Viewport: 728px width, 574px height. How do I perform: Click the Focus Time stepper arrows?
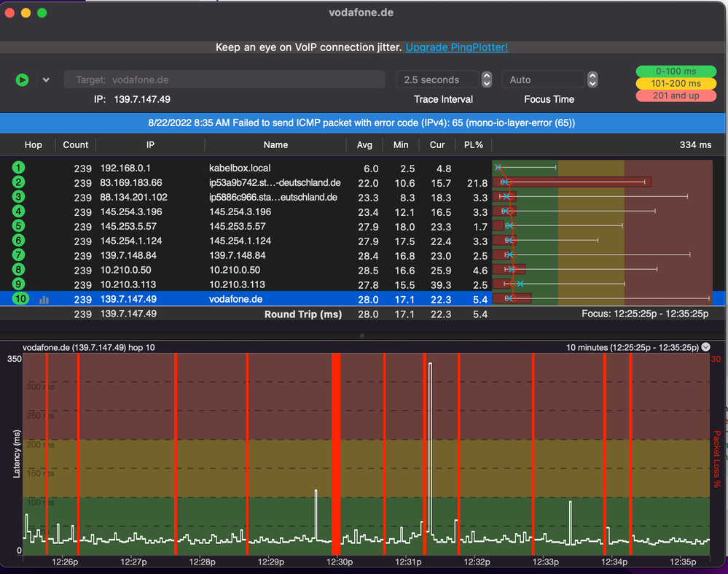point(592,79)
